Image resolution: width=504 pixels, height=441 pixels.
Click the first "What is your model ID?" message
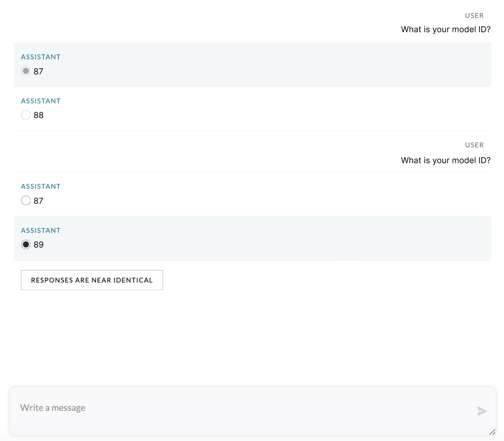(445, 29)
